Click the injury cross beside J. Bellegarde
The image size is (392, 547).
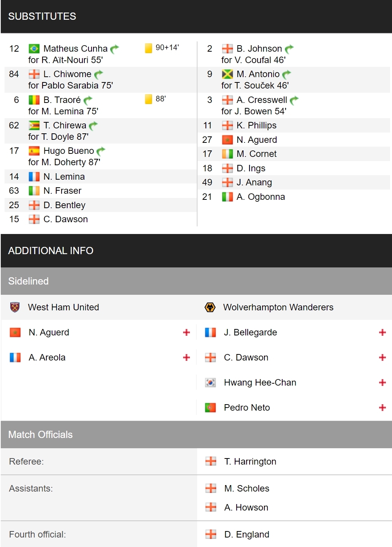pos(383,332)
